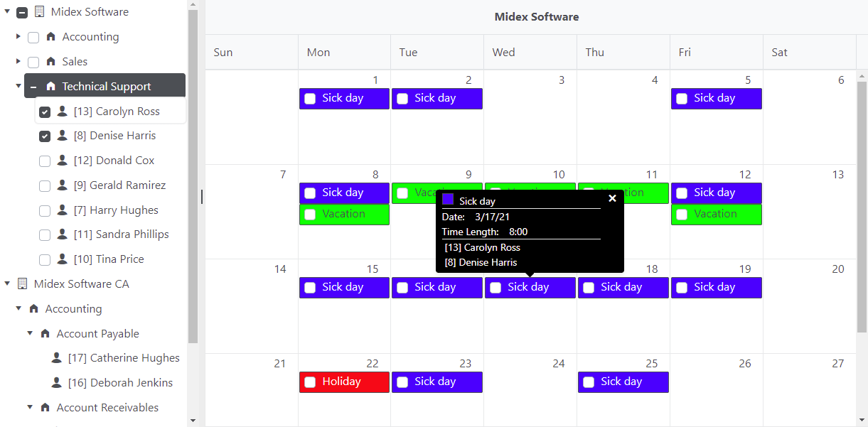Screen dimensions: 868x427
Task: Tick the Holiday event checkbox on the 22nd
Action: (x=310, y=382)
